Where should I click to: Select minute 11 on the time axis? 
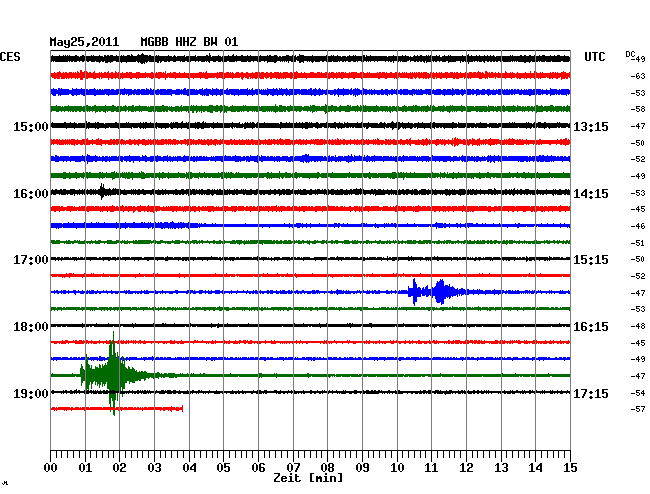pos(431,467)
